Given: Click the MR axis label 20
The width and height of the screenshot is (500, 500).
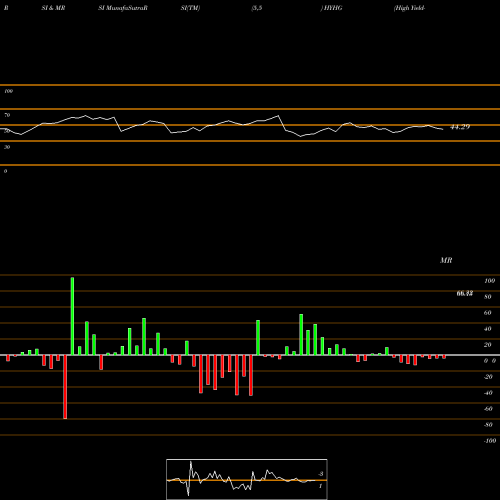Looking at the screenshot, I should pos(488,345).
